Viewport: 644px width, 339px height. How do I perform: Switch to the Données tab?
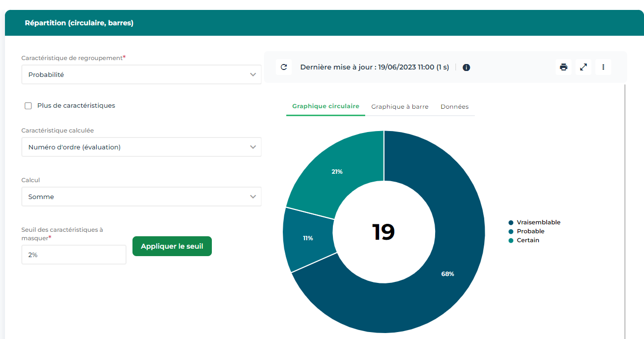coord(454,107)
